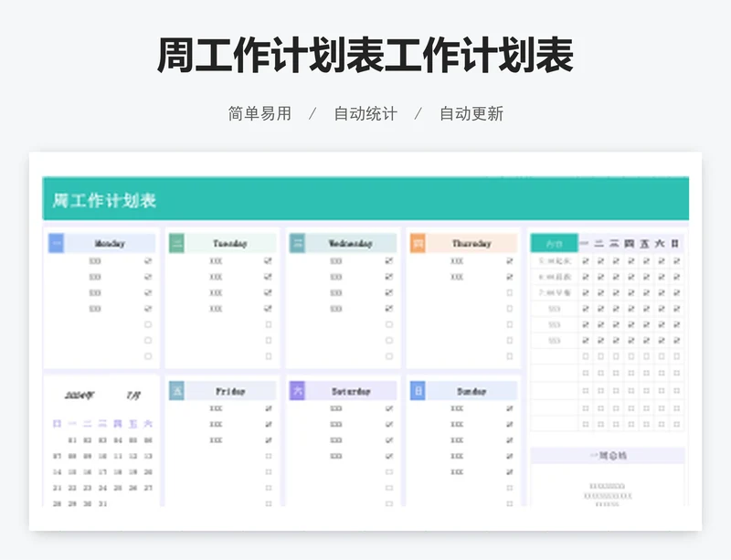
Task: Click the 7:00 habit row label
Action: (x=555, y=293)
